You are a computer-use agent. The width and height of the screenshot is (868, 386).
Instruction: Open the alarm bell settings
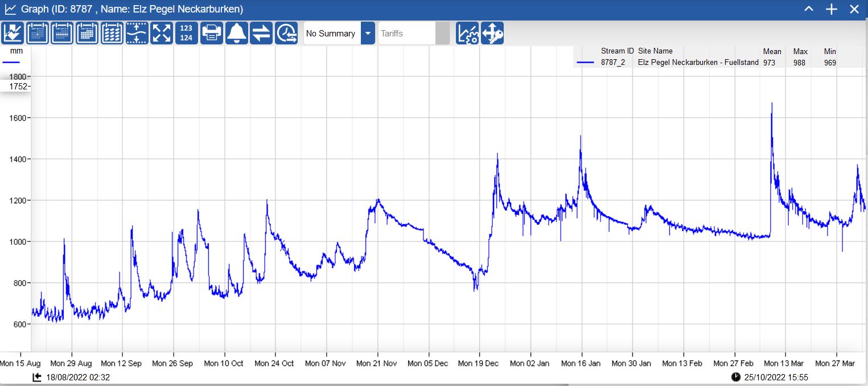(236, 32)
